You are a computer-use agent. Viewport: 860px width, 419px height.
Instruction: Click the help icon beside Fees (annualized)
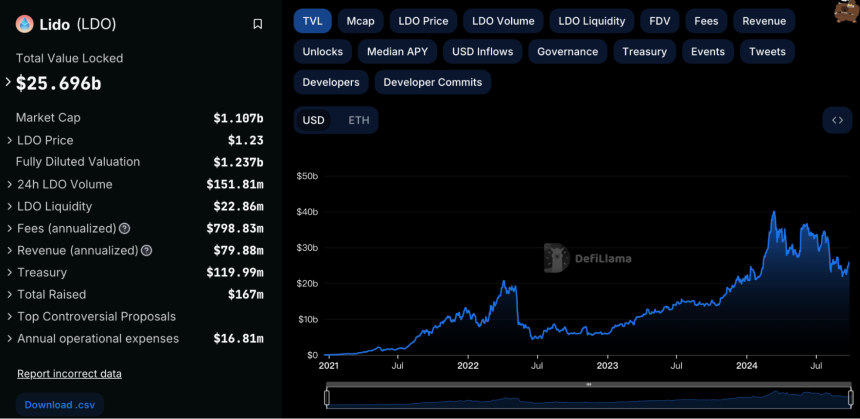[x=125, y=228]
